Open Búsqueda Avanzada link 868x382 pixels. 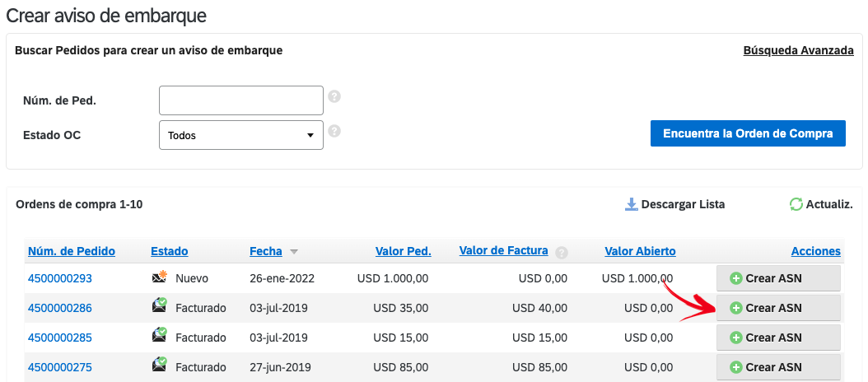(x=798, y=50)
